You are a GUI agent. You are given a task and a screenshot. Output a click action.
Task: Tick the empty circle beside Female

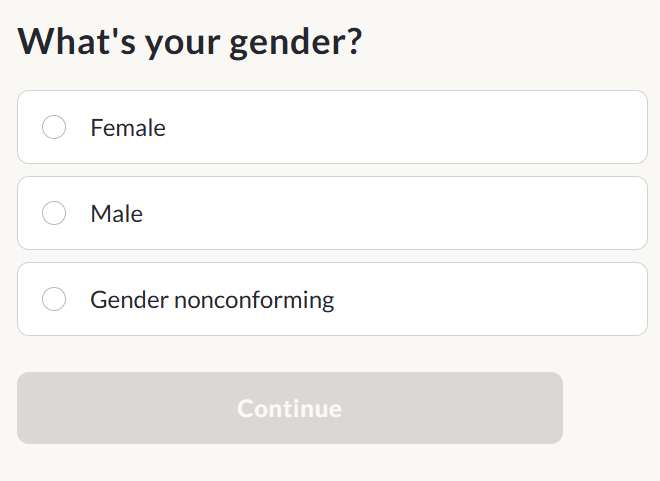point(54,127)
